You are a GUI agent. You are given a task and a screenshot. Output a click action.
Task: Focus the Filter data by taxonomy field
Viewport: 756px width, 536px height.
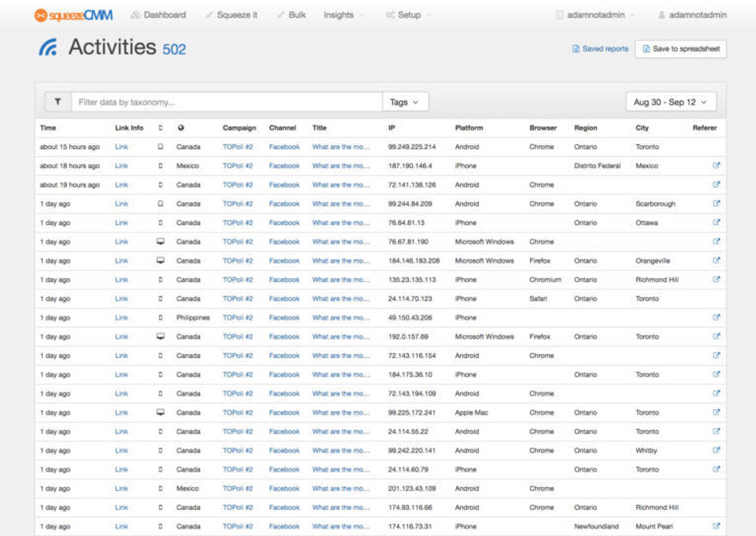pos(227,102)
